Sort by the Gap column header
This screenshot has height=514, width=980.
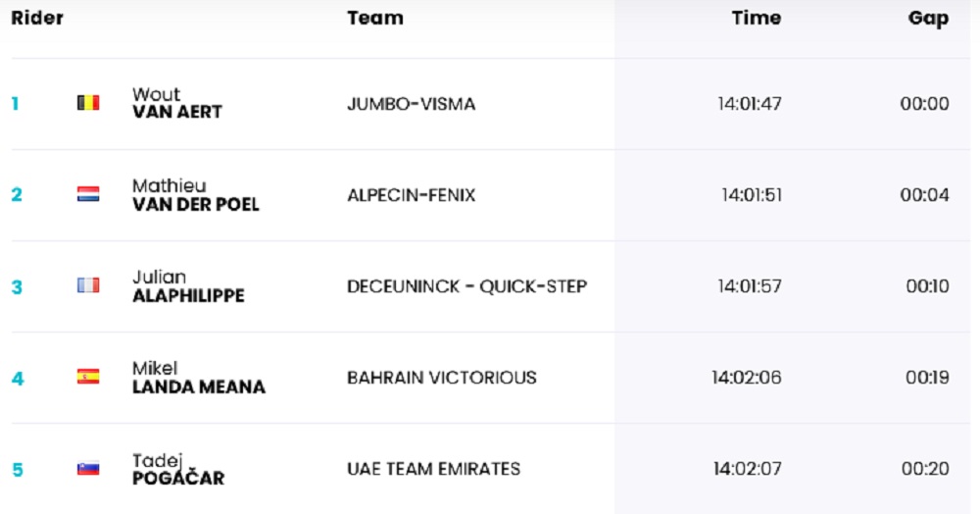[x=928, y=19]
